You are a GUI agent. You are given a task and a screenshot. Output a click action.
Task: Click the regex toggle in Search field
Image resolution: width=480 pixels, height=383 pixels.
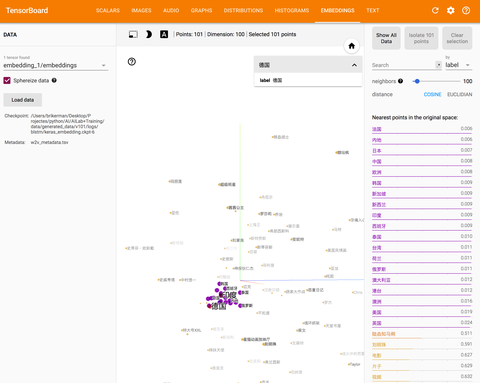click(438, 65)
